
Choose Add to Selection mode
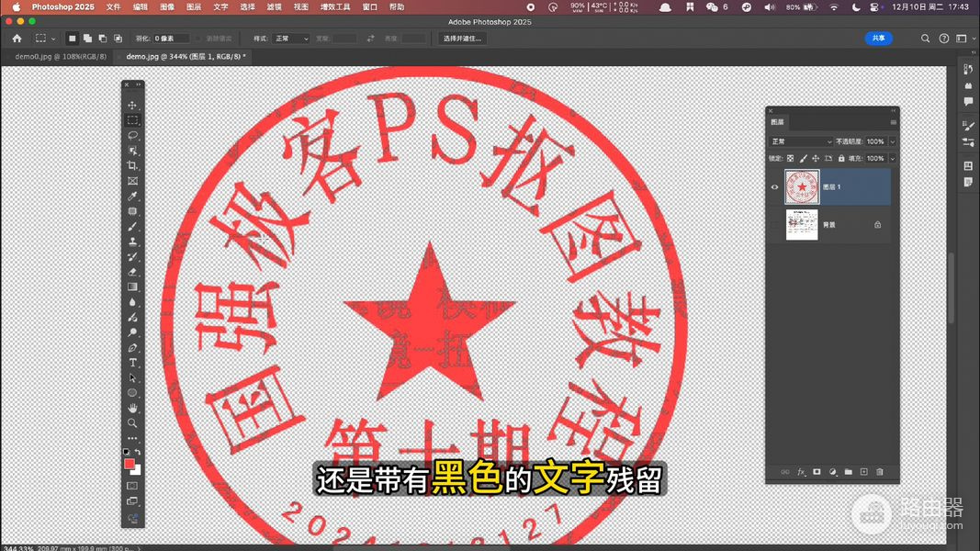(87, 39)
